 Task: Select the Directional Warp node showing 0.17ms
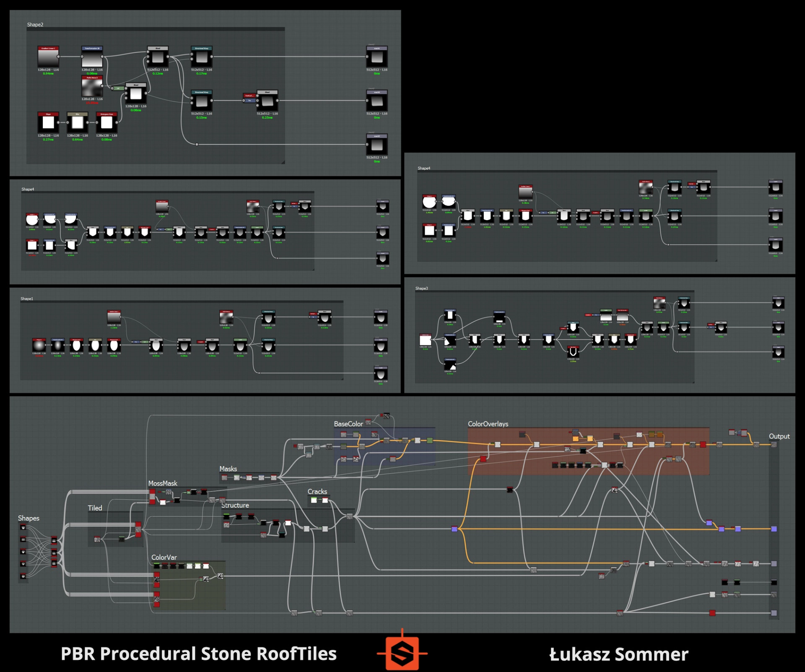(202, 57)
